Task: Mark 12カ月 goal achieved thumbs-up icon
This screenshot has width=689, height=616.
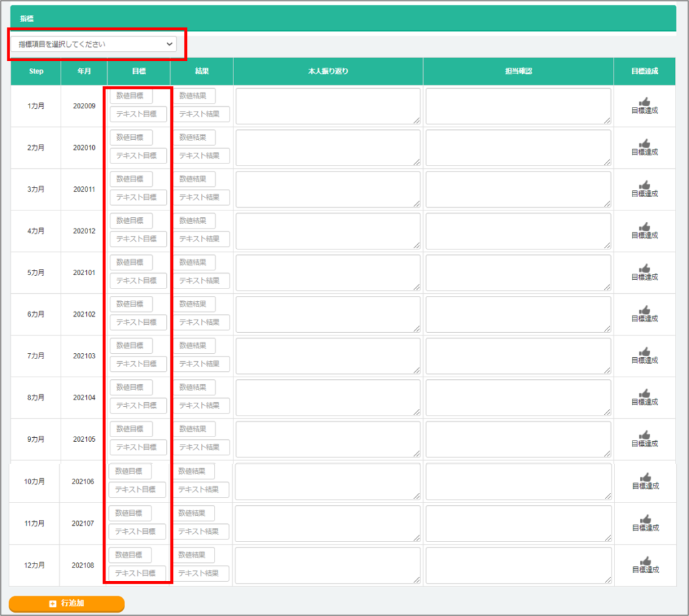Action: coord(645,561)
